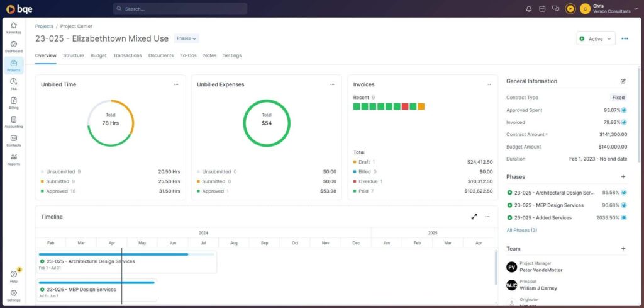Open the All Phases (3) link
The width and height of the screenshot is (644, 308).
(x=521, y=231)
